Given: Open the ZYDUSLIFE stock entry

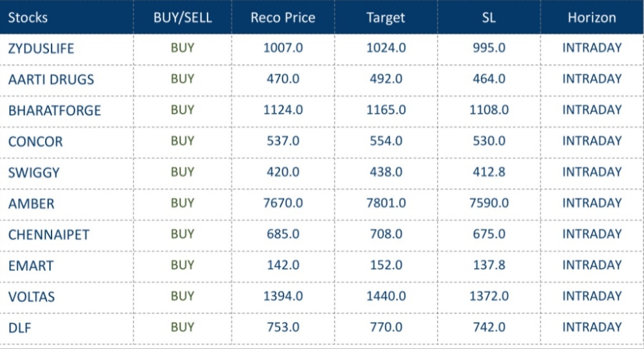Looking at the screenshot, I should [41, 48].
